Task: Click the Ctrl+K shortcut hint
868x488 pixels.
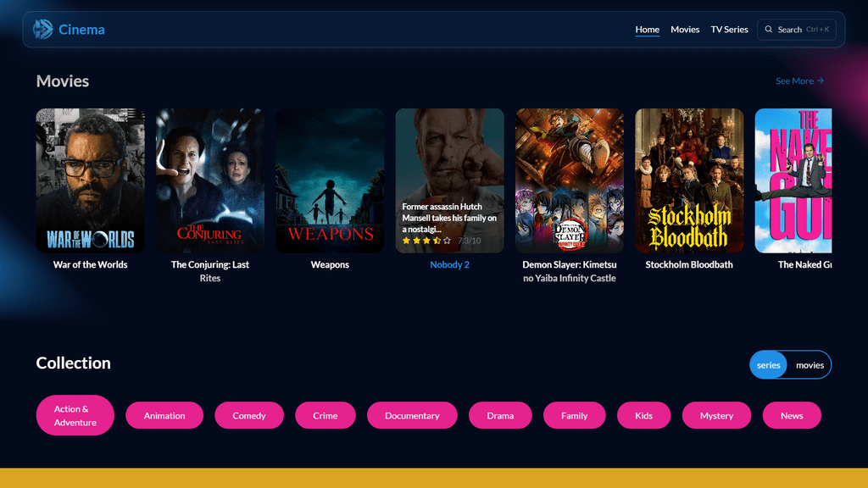Action: 818,30
